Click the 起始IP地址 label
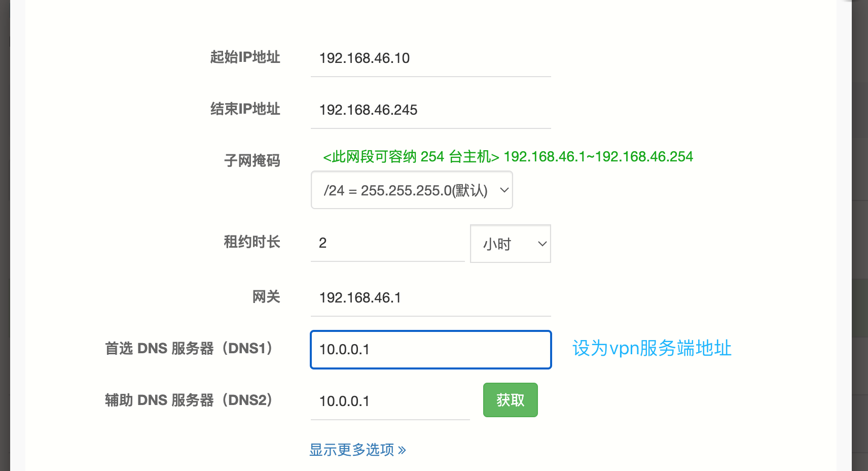 pyautogui.click(x=245, y=57)
